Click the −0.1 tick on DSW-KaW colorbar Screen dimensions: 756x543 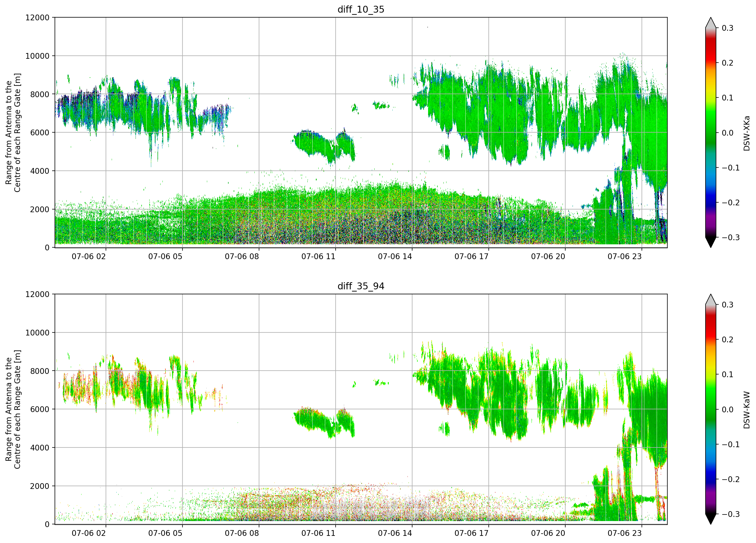(731, 445)
